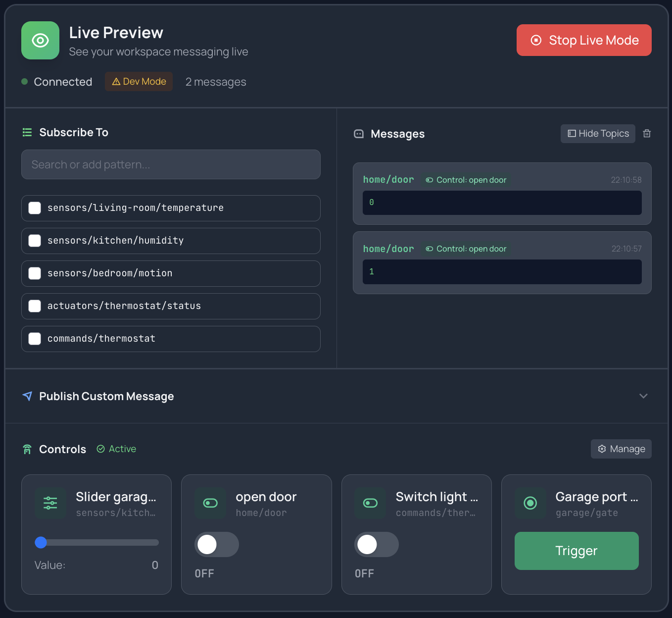Click the slider icon on garage card

50,503
